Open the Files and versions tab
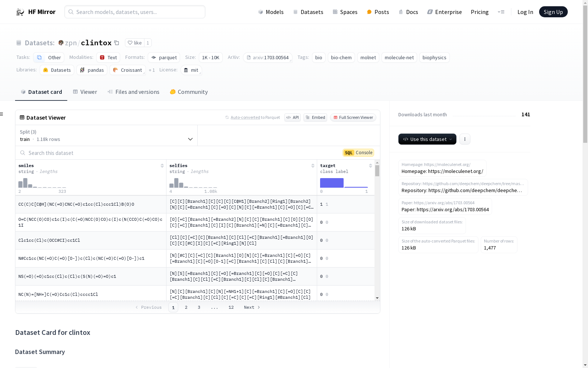This screenshot has height=368, width=588. (x=133, y=92)
